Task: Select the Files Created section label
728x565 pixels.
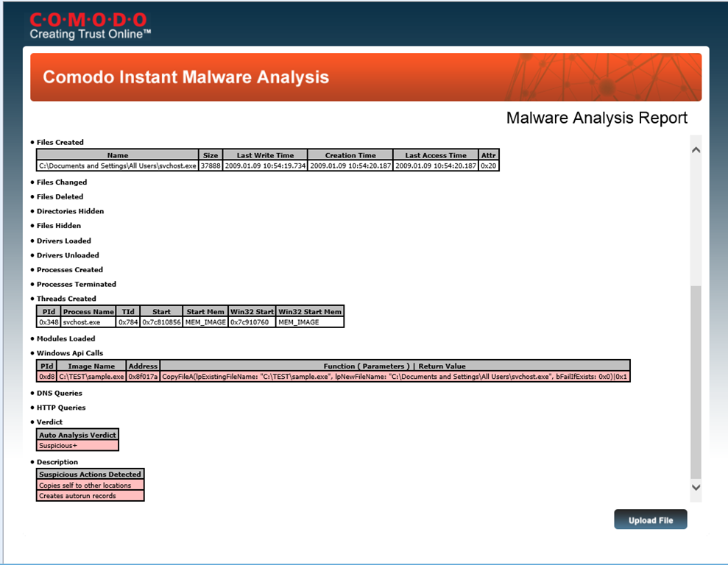Action: point(60,143)
